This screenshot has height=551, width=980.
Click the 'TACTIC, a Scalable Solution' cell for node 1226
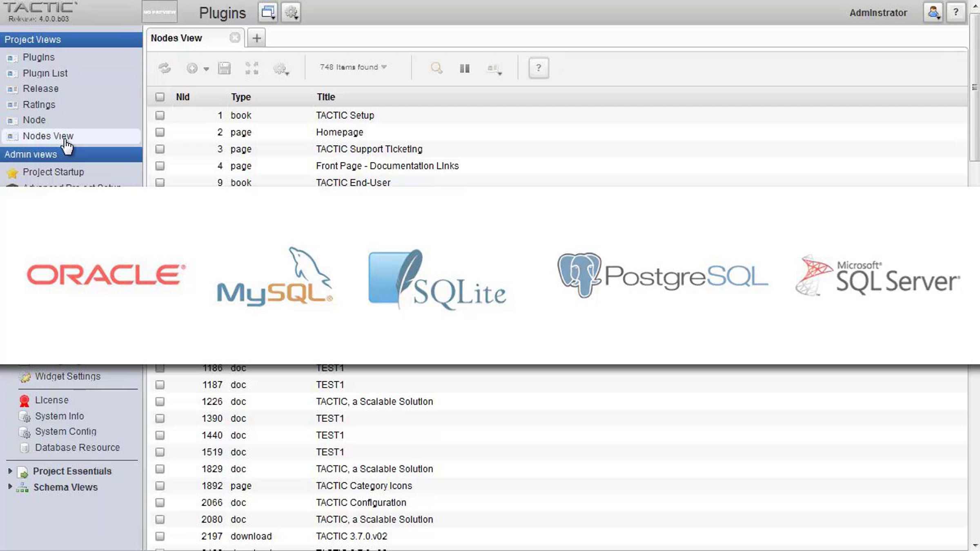[x=374, y=402]
